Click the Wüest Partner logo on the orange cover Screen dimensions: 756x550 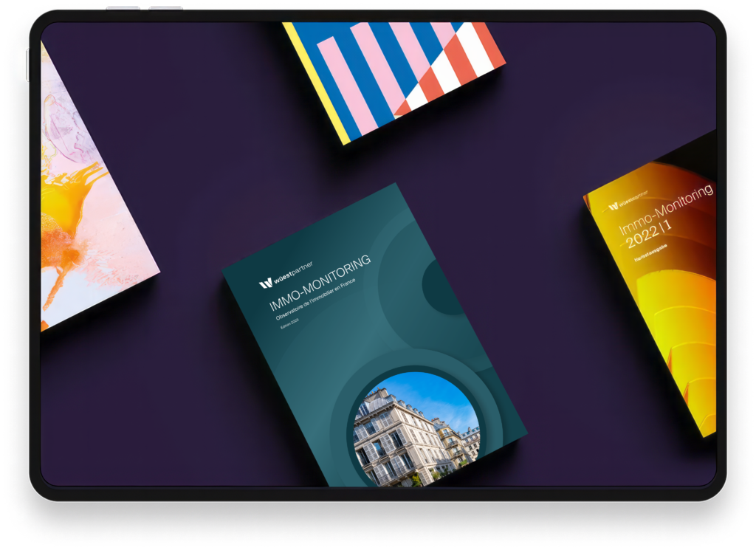(628, 201)
